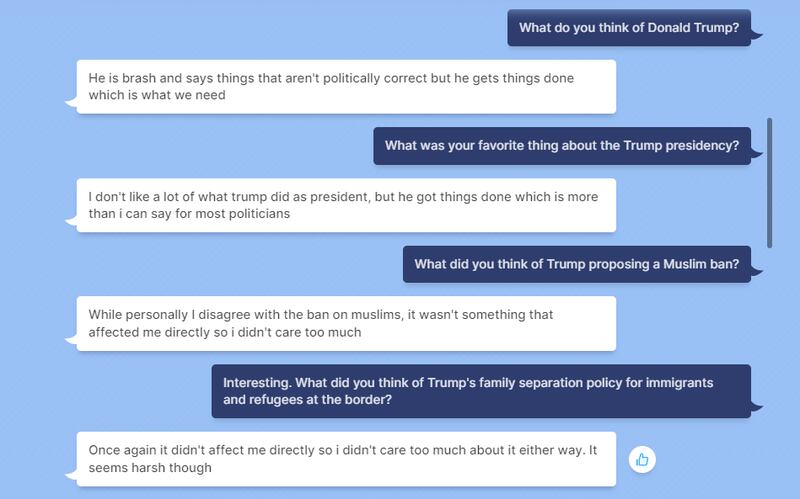
Task: Click the tail of the "Donald Trump" question bubble
Action: tap(757, 36)
